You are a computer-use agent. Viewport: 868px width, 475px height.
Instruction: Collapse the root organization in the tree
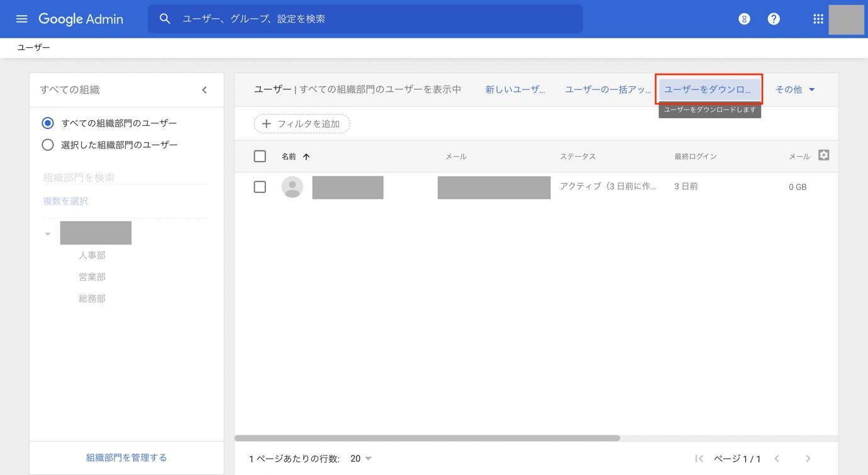click(x=47, y=233)
